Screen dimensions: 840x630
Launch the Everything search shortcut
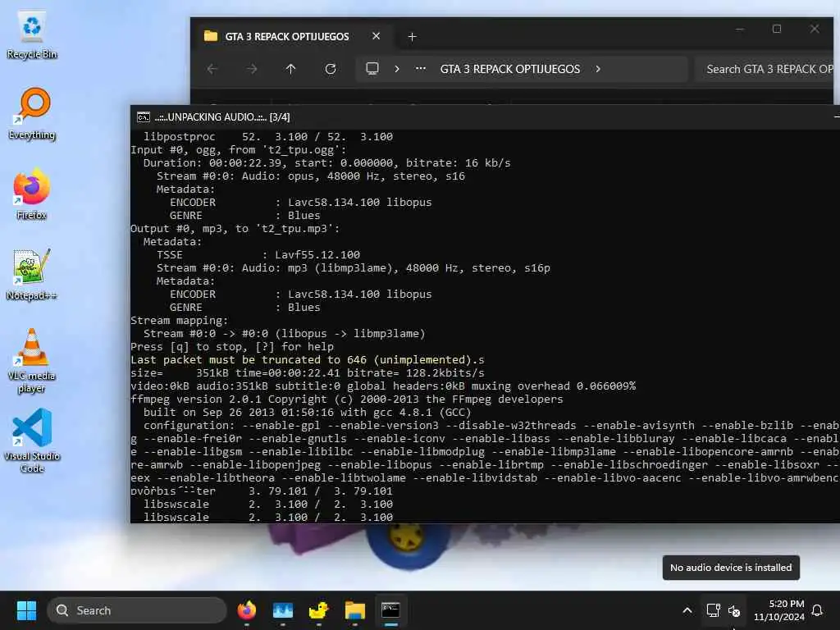pyautogui.click(x=32, y=114)
